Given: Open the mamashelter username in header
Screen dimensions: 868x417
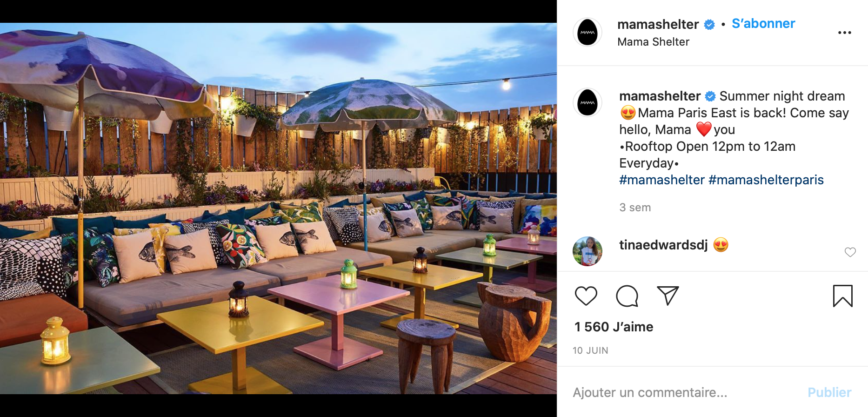Looking at the screenshot, I should 658,24.
